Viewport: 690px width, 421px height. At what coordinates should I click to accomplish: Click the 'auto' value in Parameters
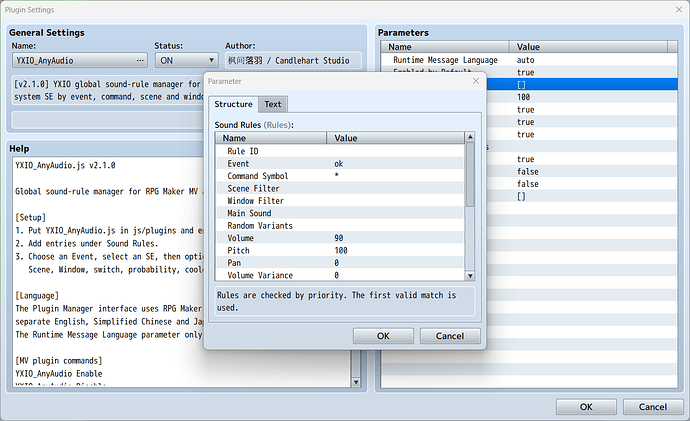click(x=525, y=60)
